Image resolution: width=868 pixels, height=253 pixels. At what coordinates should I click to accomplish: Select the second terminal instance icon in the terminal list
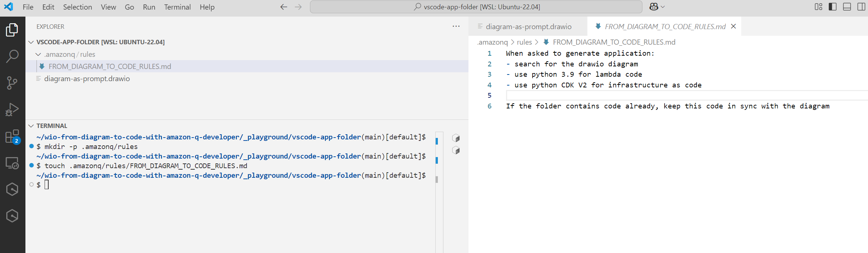click(456, 150)
